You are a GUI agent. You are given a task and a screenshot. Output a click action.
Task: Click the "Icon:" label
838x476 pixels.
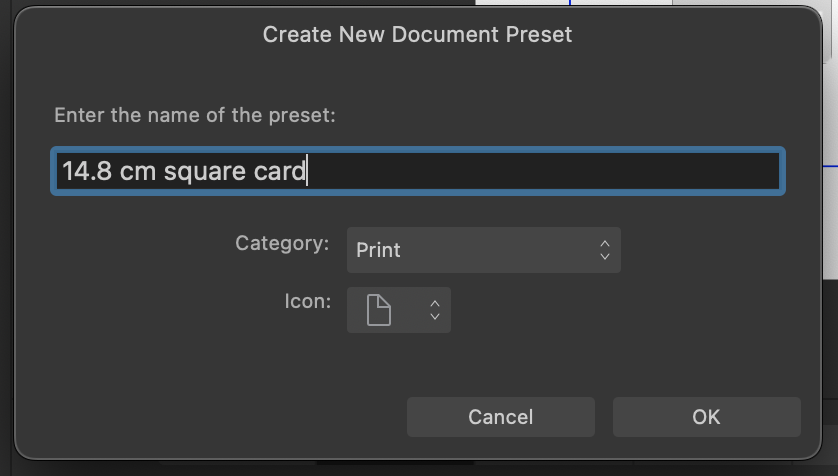point(308,301)
